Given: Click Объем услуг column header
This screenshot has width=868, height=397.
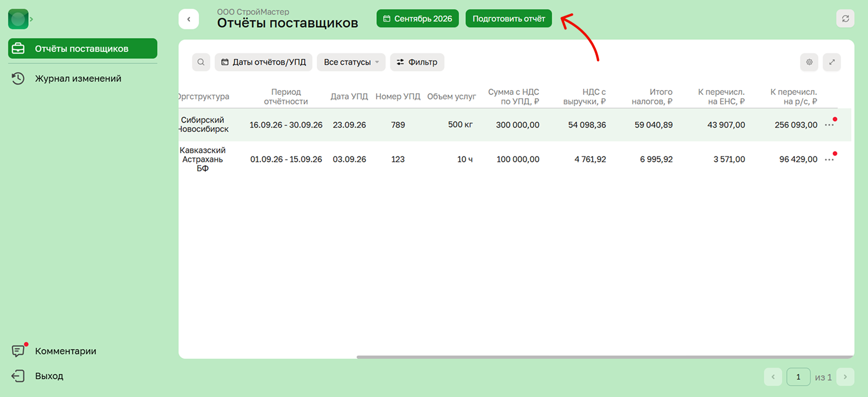Looking at the screenshot, I should 451,96.
